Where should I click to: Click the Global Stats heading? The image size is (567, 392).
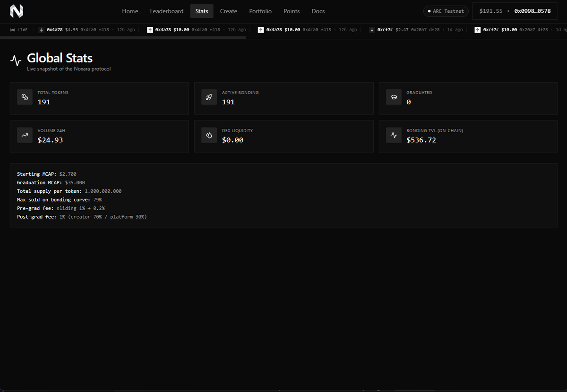click(60, 58)
